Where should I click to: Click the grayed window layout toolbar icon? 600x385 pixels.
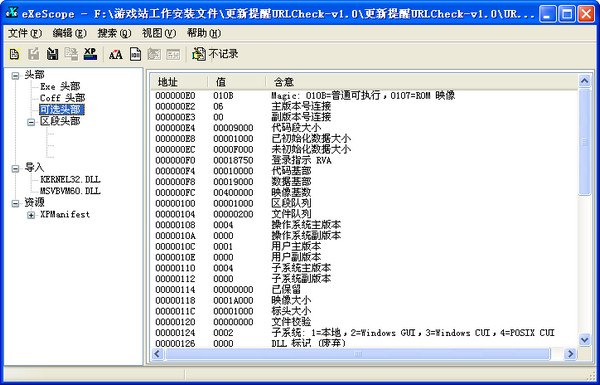173,54
